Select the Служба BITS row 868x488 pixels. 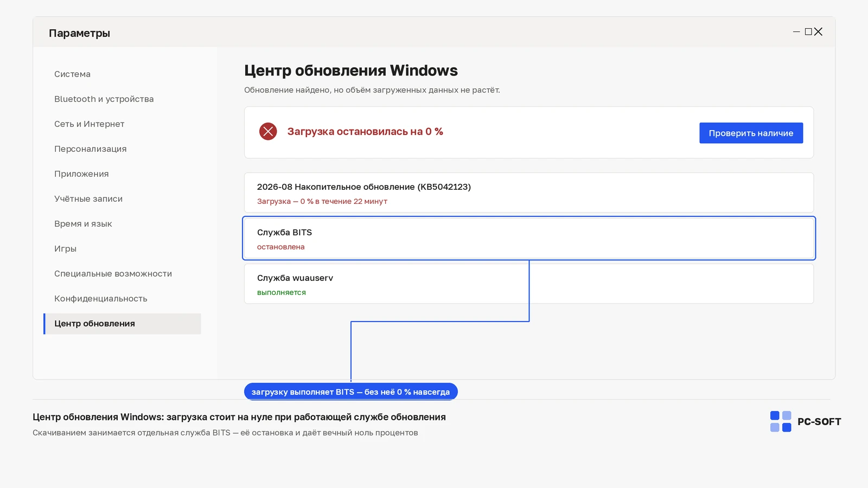(529, 238)
